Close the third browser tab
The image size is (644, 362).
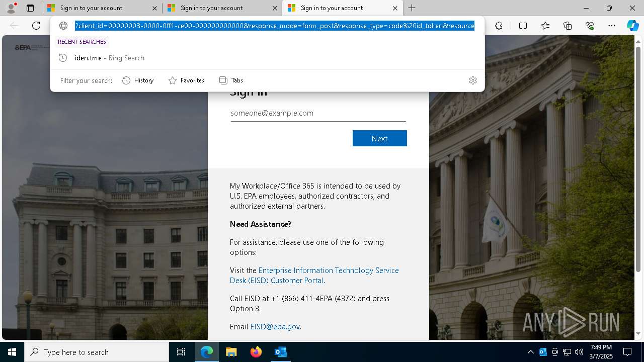[x=395, y=8]
